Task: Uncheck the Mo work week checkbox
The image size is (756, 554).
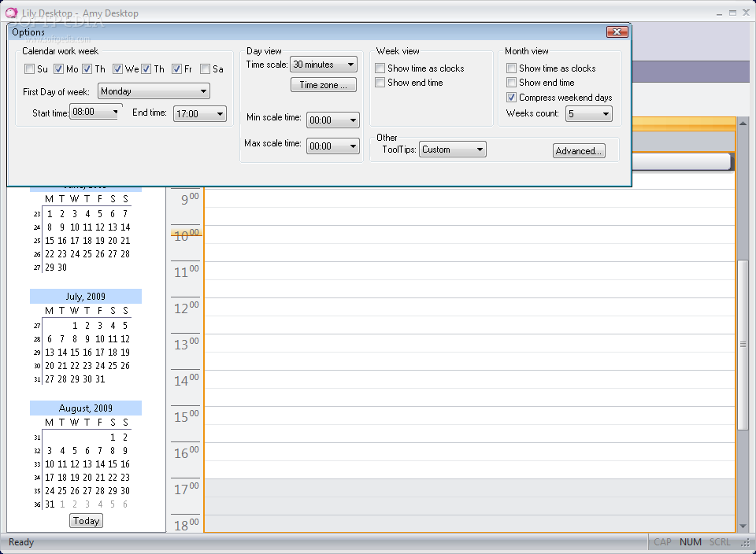Action: coord(58,69)
